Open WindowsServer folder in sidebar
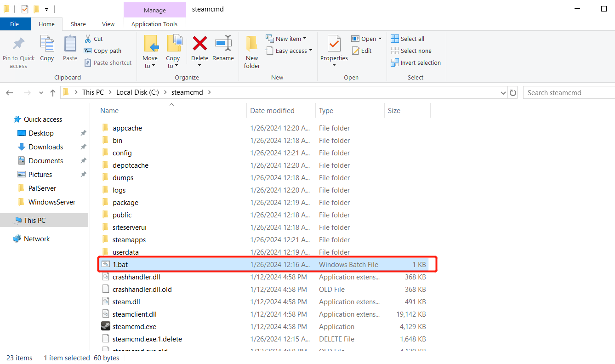 point(52,202)
